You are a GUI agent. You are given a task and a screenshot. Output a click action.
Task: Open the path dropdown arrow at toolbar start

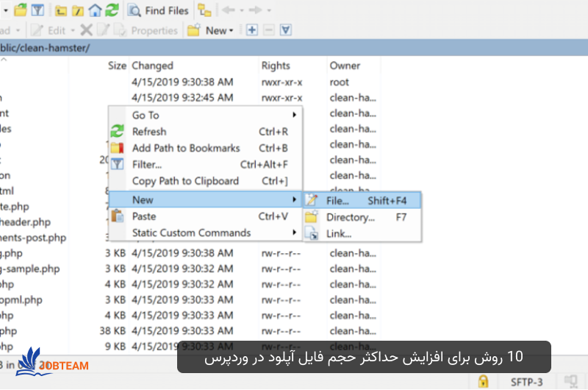coord(6,10)
